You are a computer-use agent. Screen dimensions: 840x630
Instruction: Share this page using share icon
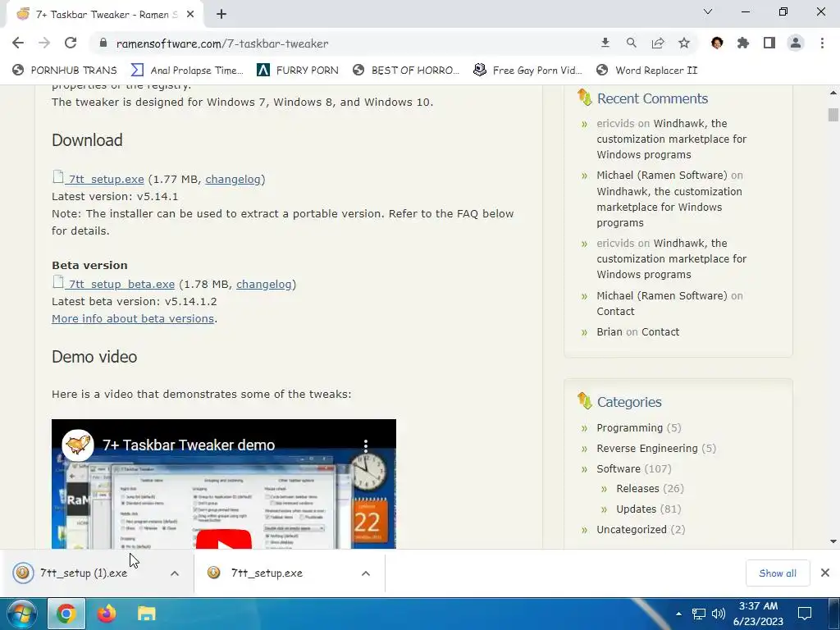click(657, 43)
